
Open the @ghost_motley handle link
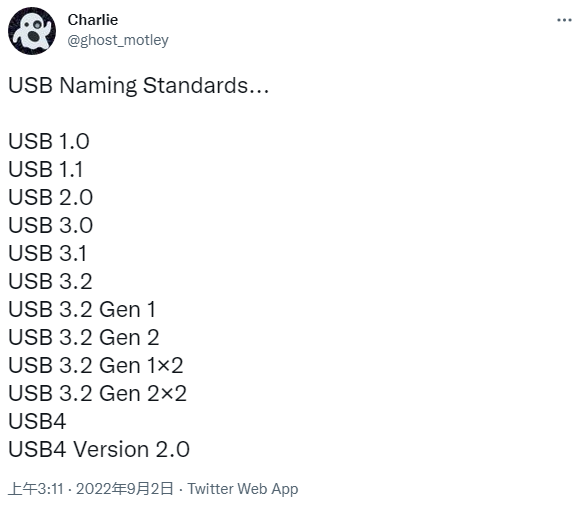118,40
